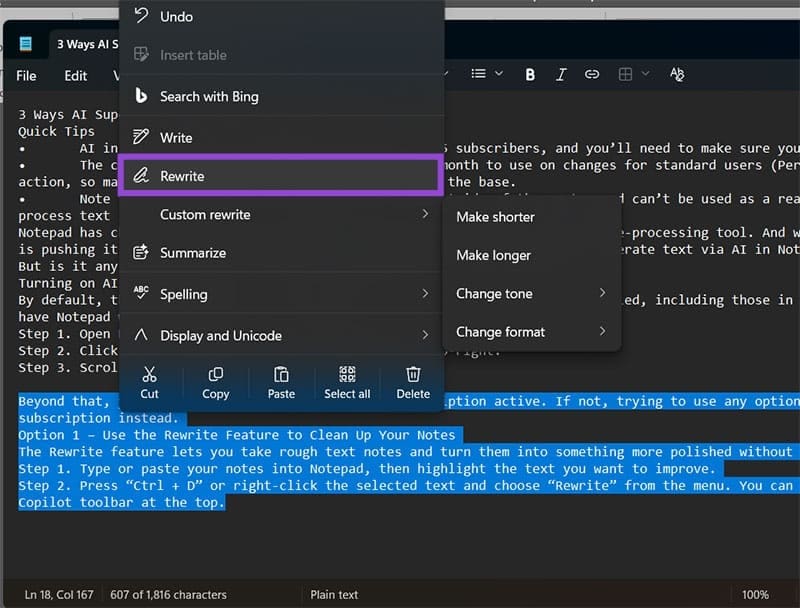Switch to the 3 Ways AI tab
Image resolution: width=800 pixels, height=608 pixels.
click(85, 44)
